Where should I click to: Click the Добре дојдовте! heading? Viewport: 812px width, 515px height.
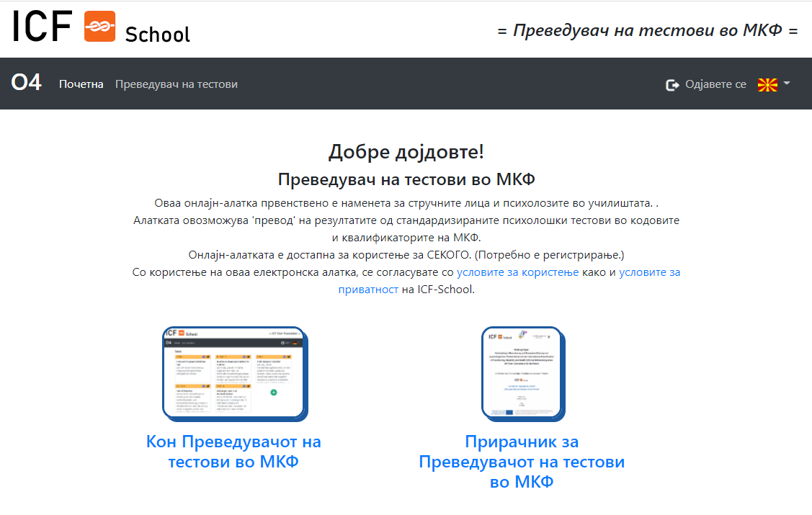coord(406,152)
